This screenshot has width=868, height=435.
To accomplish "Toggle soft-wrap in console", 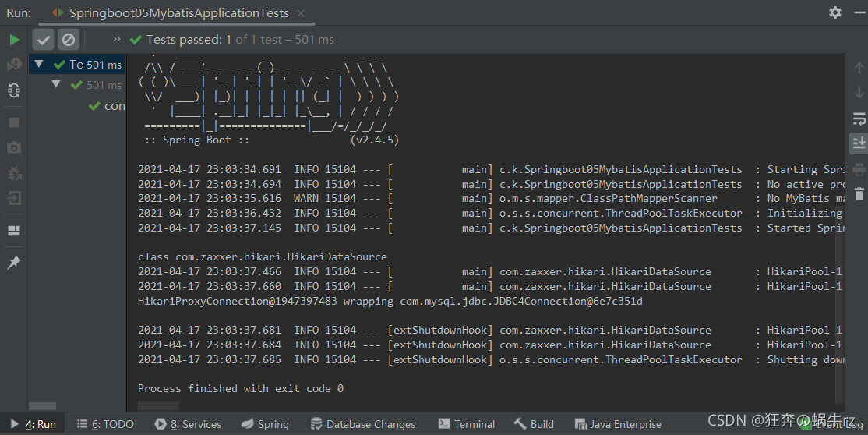I will [859, 118].
